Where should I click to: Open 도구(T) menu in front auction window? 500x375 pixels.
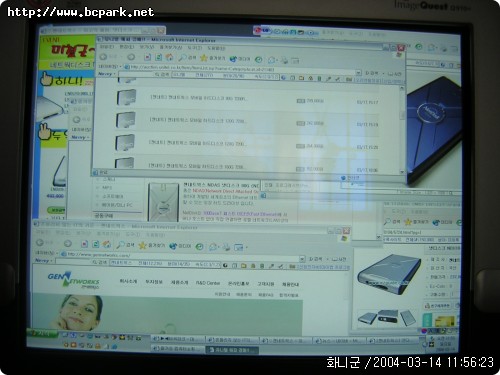pyautogui.click(x=194, y=48)
